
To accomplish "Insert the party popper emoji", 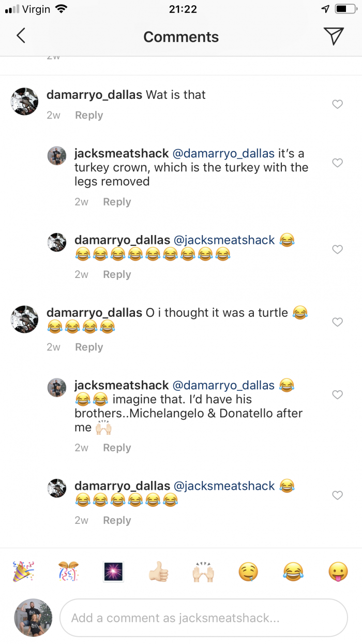I will pos(23,572).
